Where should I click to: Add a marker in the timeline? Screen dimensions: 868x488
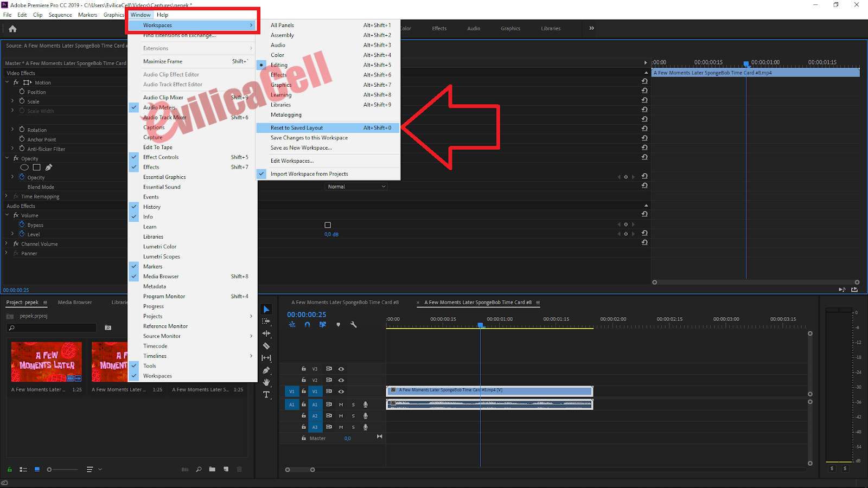pos(338,324)
